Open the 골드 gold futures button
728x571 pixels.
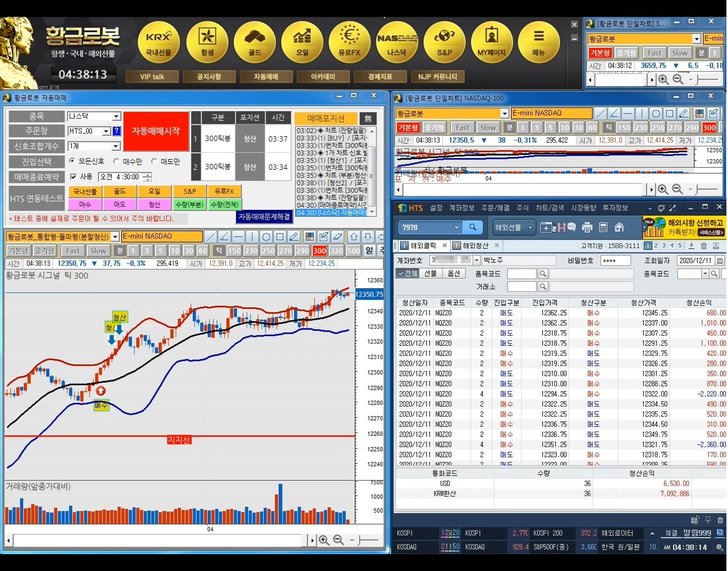click(x=255, y=42)
